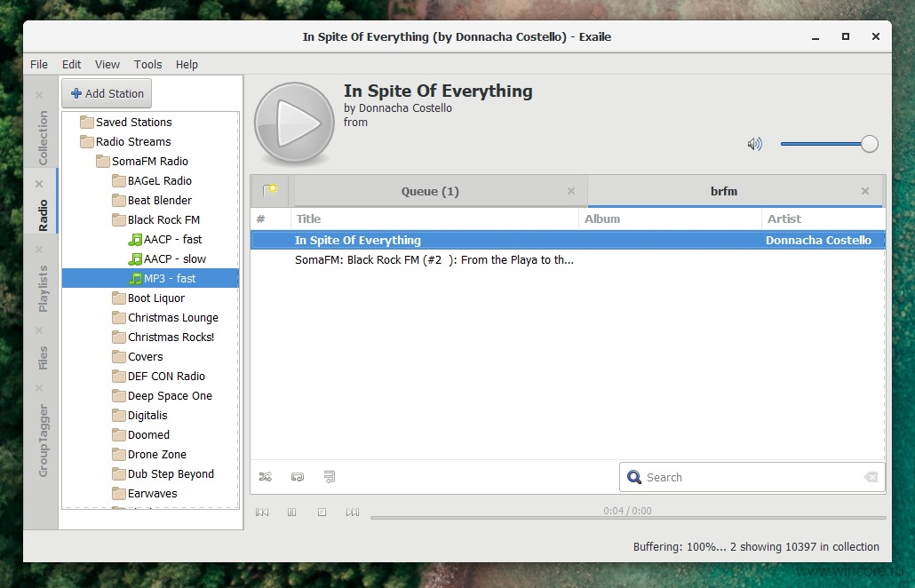915x588 pixels.
Task: Select the Saved Stations folder
Action: click(x=133, y=122)
